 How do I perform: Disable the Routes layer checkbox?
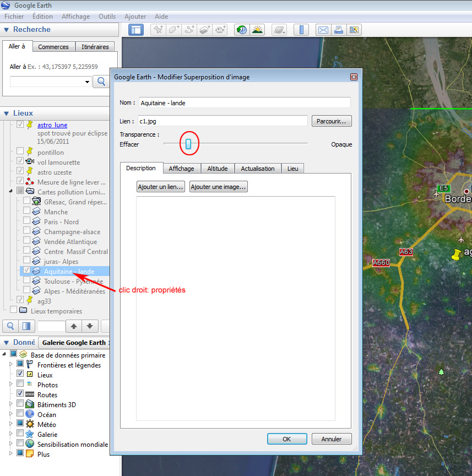point(20,393)
